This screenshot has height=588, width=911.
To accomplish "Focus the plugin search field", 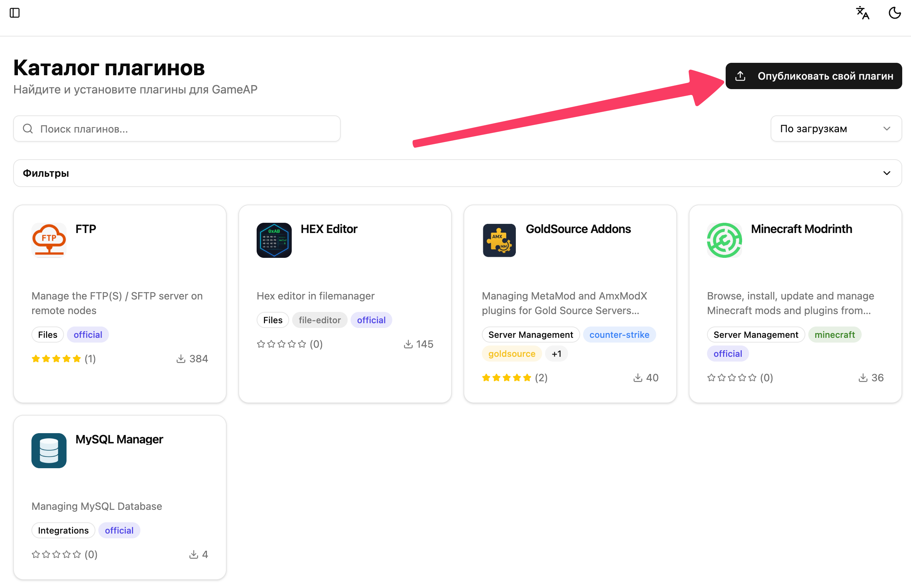I will [177, 129].
